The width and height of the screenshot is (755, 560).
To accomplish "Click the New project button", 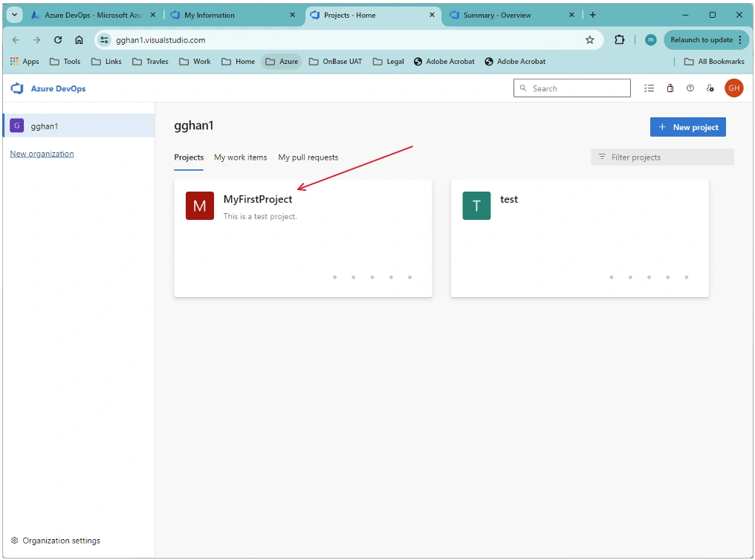I will pyautogui.click(x=687, y=127).
